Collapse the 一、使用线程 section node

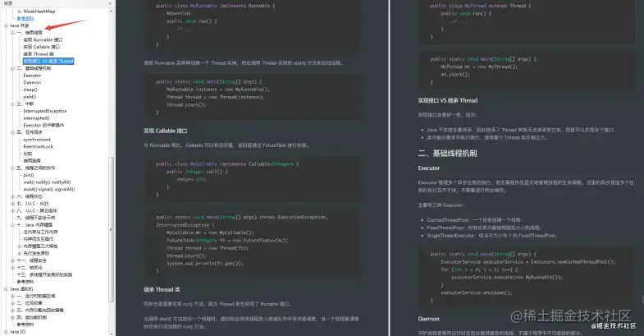(x=13, y=33)
